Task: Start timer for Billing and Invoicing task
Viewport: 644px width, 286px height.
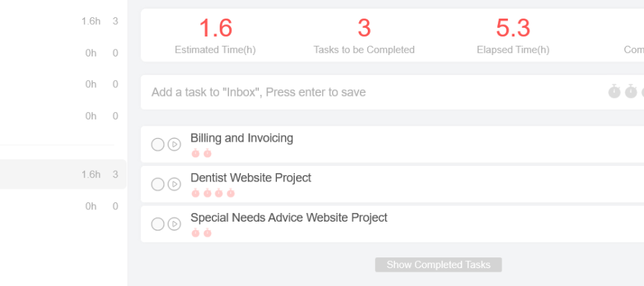Action: [x=174, y=144]
